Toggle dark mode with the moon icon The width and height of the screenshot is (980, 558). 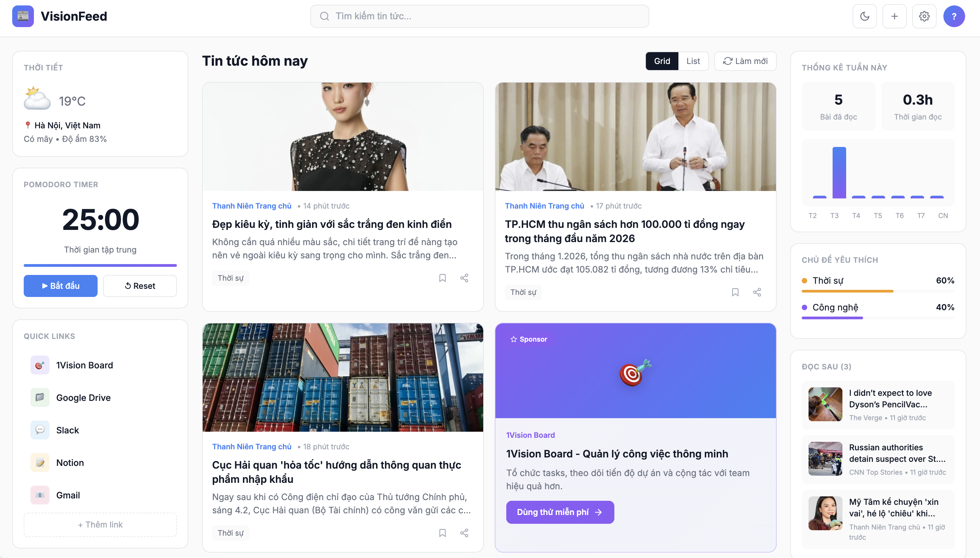coord(864,16)
